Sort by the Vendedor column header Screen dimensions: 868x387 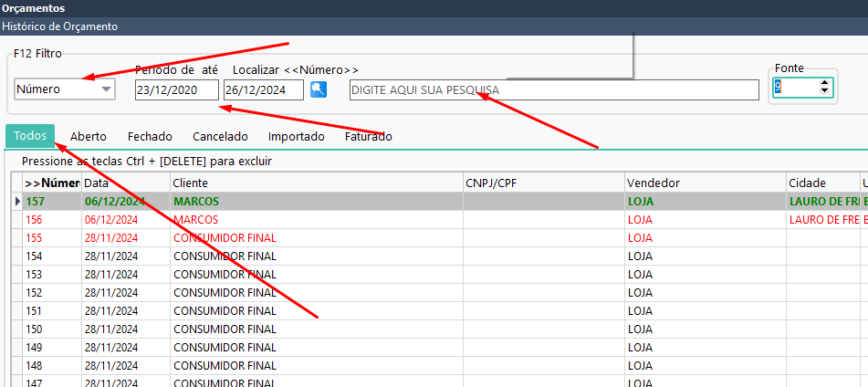pos(706,183)
